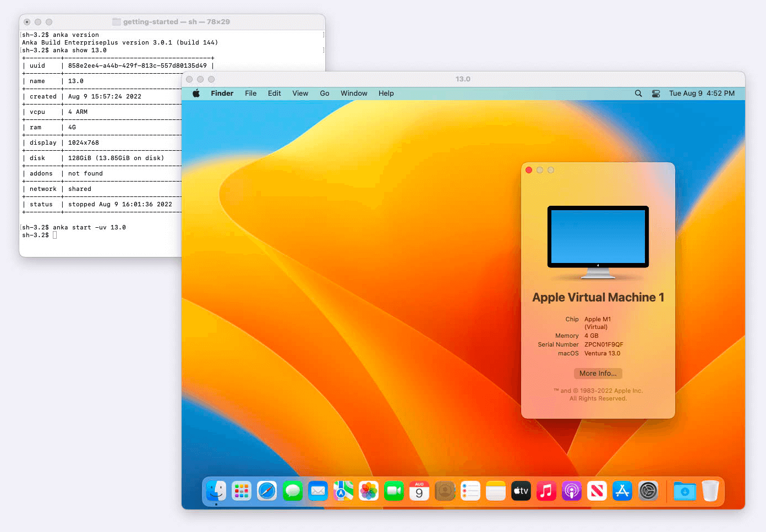Open the Podcasts dock icon
The width and height of the screenshot is (766, 532).
(572, 491)
